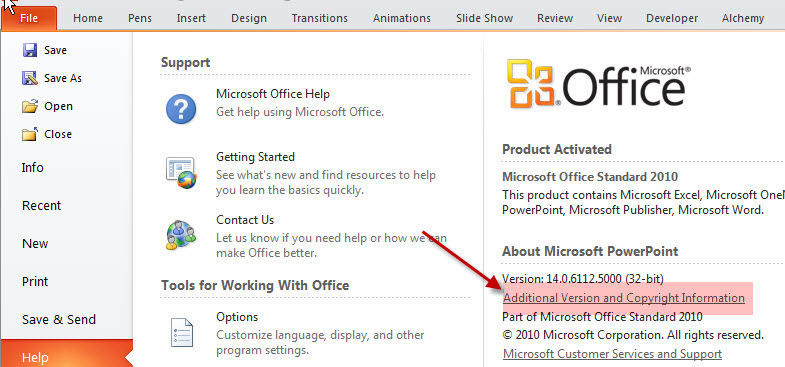This screenshot has height=367, width=785.
Task: Select Info in the backstage menu
Action: pyautogui.click(x=33, y=167)
